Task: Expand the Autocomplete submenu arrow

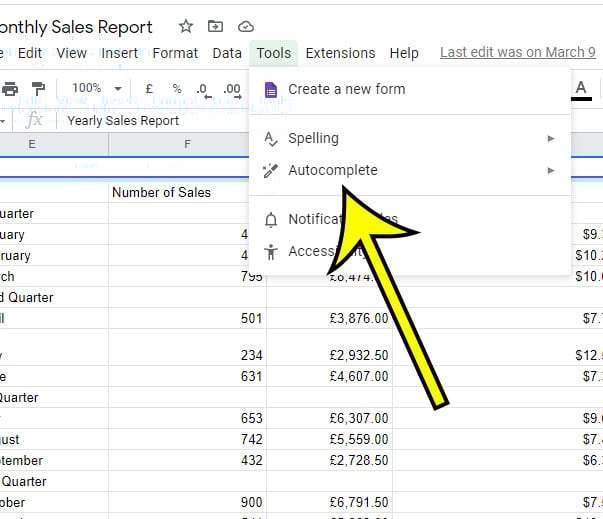Action: click(551, 170)
